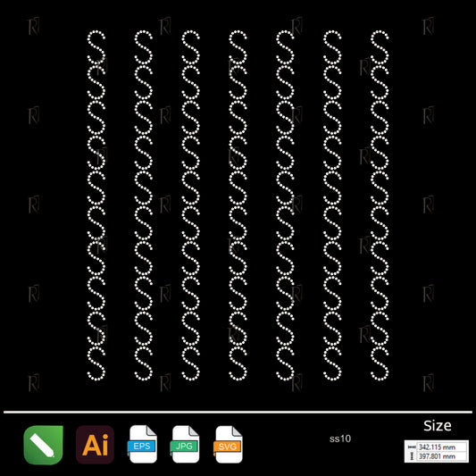Click the width dimension arrow icon
The image size is (476, 476).
tap(412, 447)
